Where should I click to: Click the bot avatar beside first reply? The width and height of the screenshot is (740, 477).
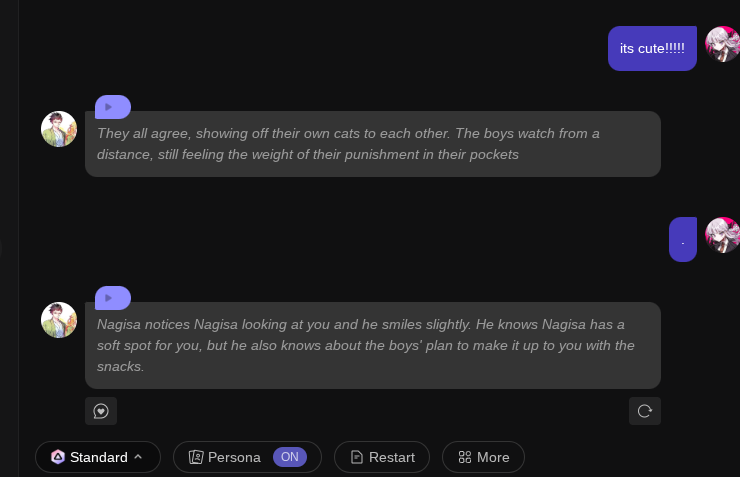pos(59,129)
